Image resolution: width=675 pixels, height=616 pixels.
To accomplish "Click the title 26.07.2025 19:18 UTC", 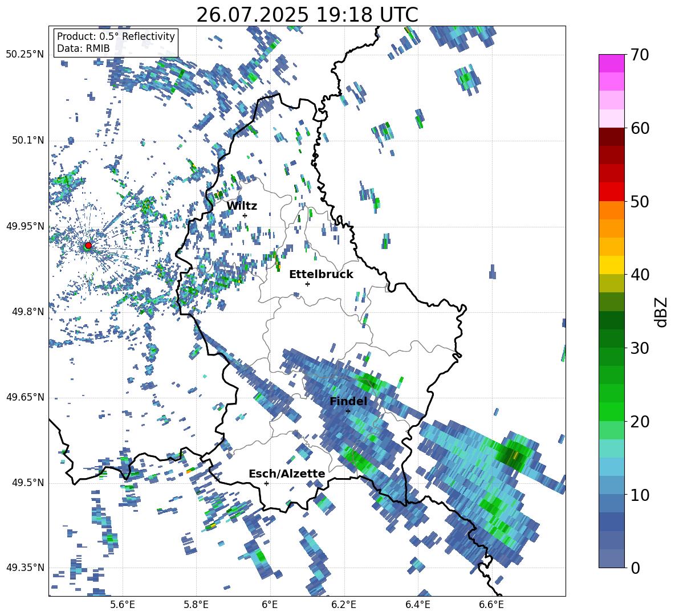I will [x=307, y=15].
